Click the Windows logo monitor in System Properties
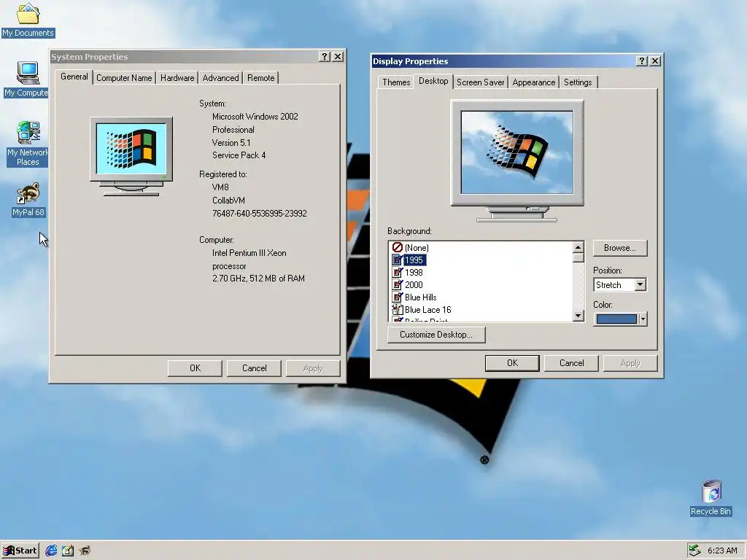The width and height of the screenshot is (747, 560). tap(131, 157)
